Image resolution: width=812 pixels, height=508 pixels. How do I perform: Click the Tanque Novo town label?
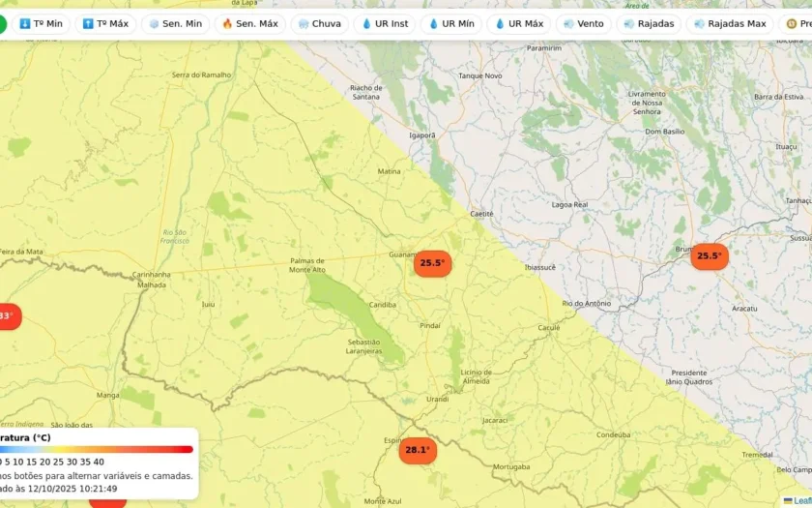tap(480, 75)
